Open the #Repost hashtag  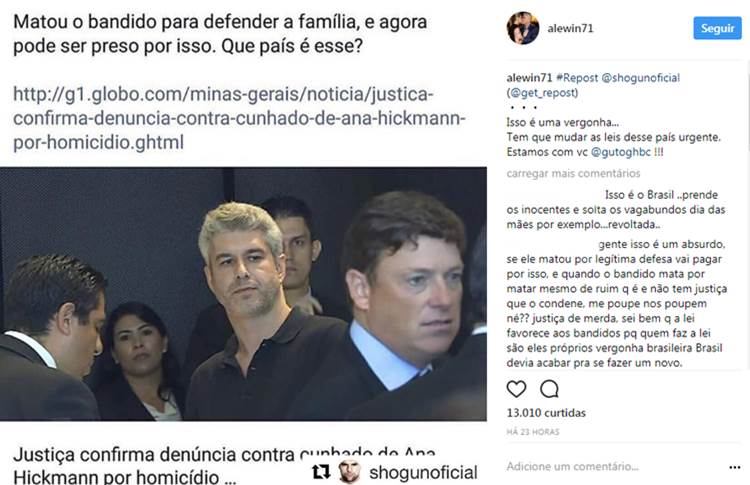tap(577, 77)
